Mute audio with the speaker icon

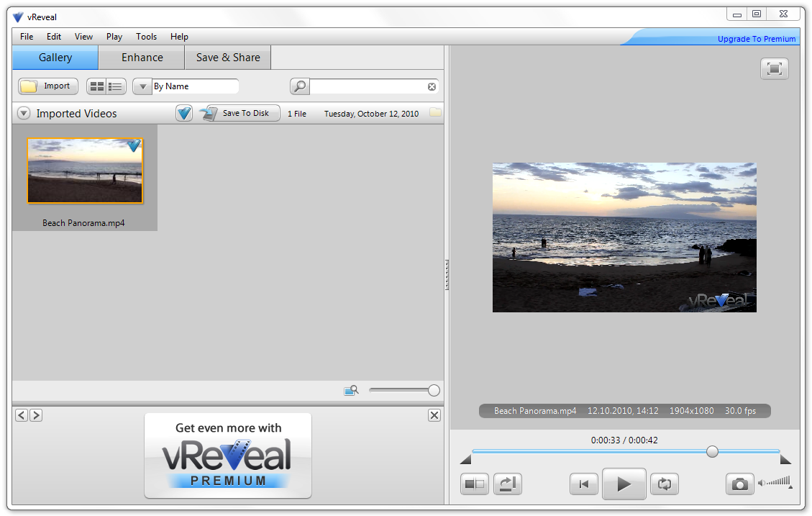761,483
